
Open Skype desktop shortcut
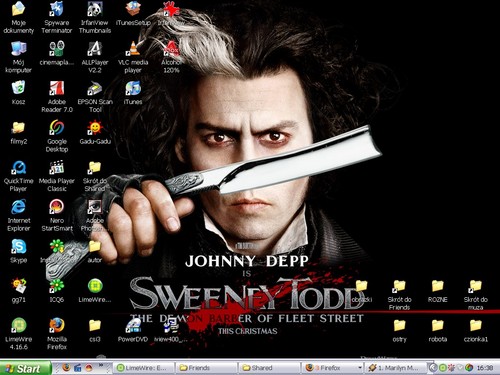click(18, 251)
